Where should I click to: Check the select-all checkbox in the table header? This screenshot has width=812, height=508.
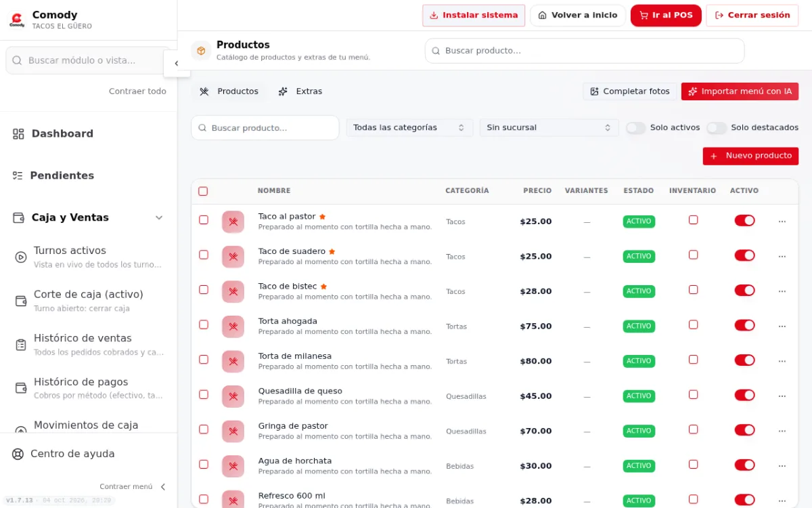(203, 191)
